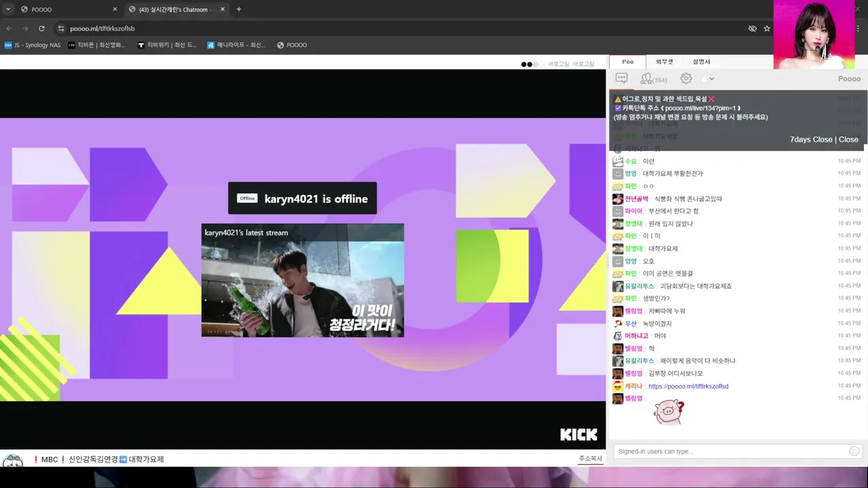
Task: Switch to the 실시간캐틴's Chatroom tab
Action: (176, 9)
